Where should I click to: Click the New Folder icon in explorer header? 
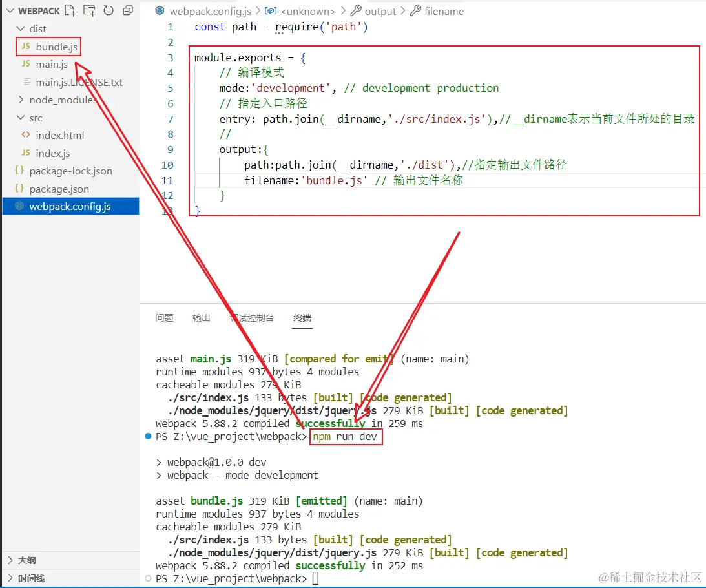[x=89, y=10]
